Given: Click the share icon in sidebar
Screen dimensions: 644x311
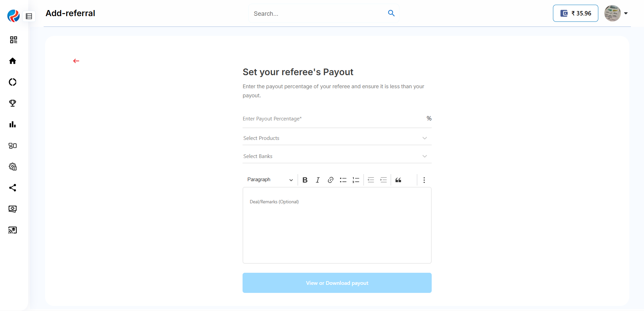Looking at the screenshot, I should point(13,188).
